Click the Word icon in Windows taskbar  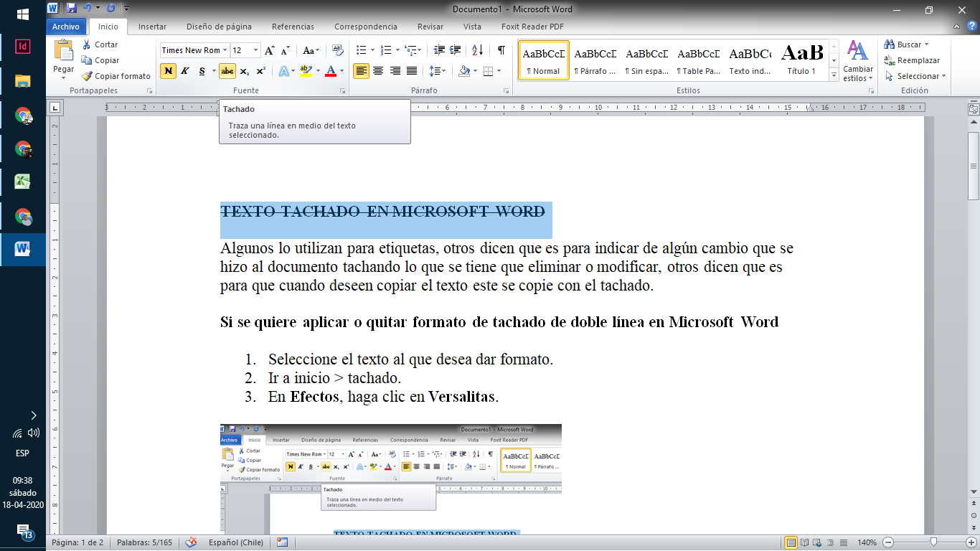pos(23,249)
